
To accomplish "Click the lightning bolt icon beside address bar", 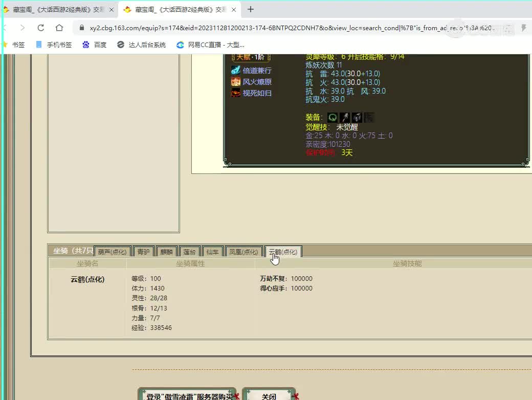I will (x=523, y=28).
